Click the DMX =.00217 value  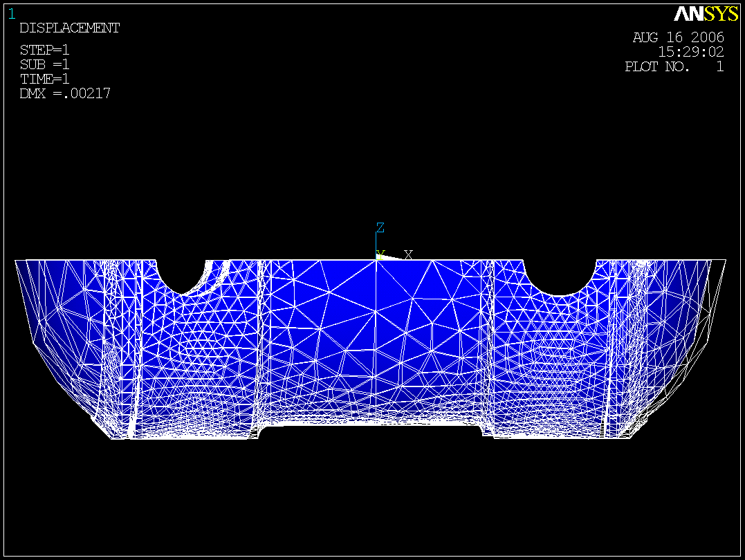65,93
